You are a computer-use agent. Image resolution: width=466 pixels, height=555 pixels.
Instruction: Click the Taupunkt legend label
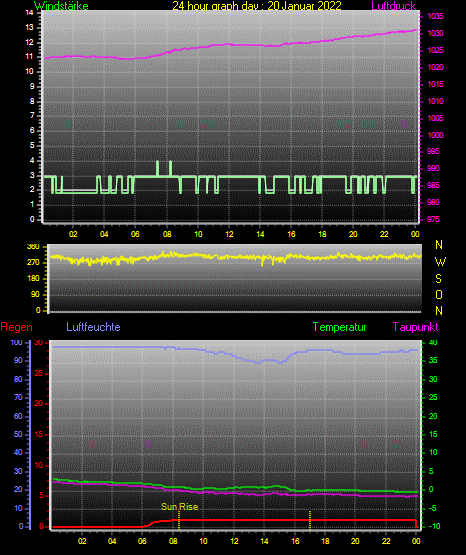coord(415,327)
